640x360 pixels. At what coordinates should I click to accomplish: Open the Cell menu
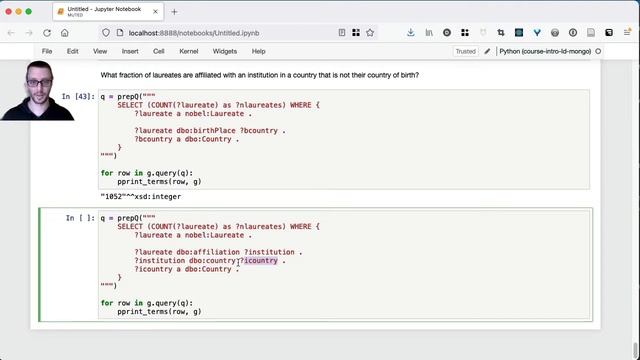click(x=158, y=51)
